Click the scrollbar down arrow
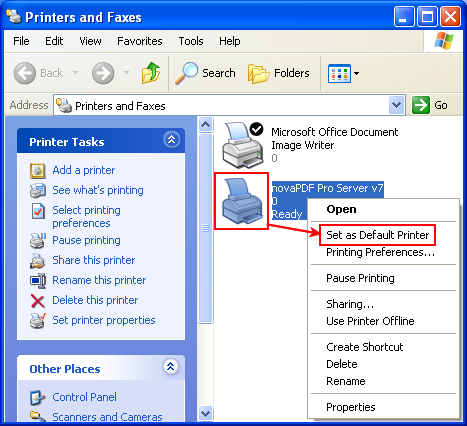 point(205,414)
